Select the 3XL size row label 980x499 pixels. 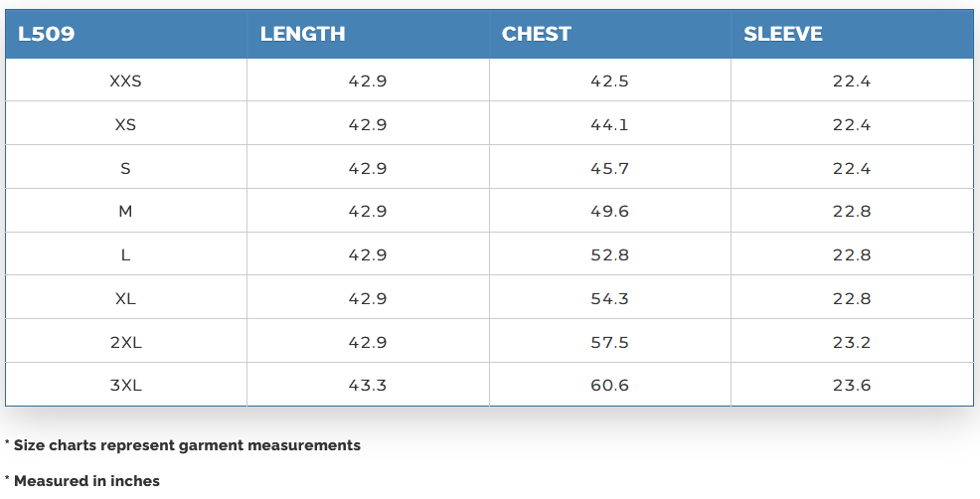pyautogui.click(x=125, y=386)
